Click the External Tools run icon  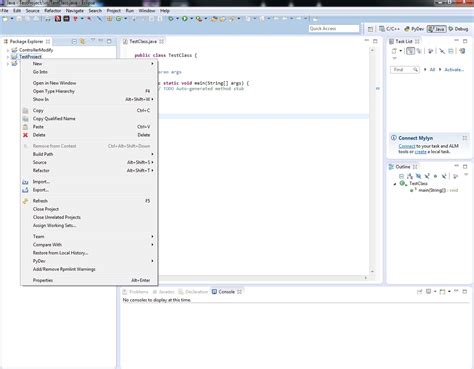[199, 19]
